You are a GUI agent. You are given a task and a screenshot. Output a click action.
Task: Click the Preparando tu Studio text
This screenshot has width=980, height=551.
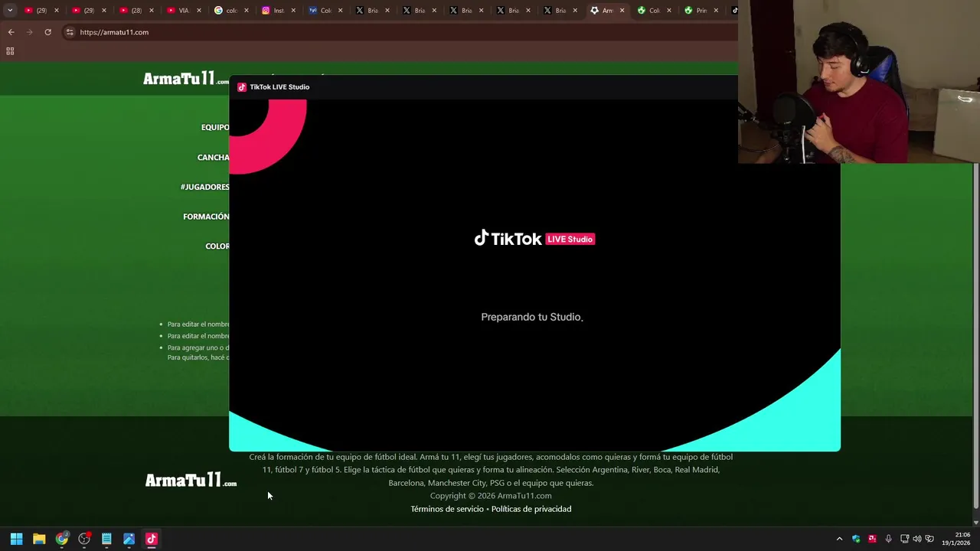point(531,317)
